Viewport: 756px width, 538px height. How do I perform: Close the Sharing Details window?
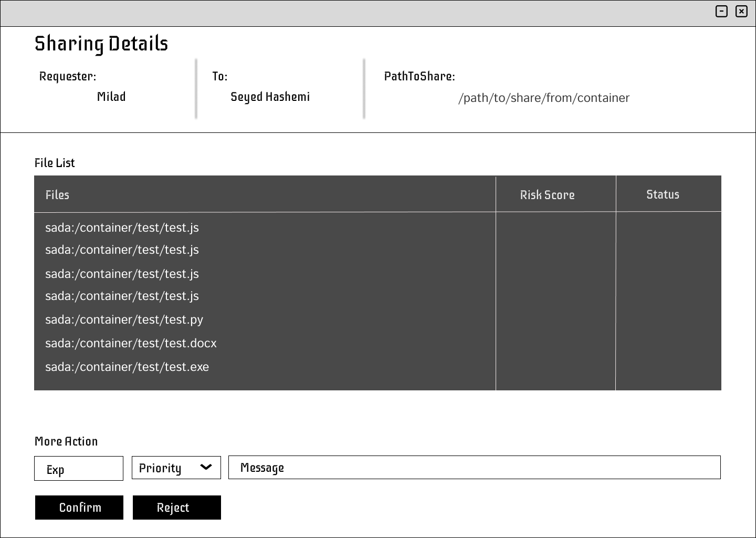741,12
